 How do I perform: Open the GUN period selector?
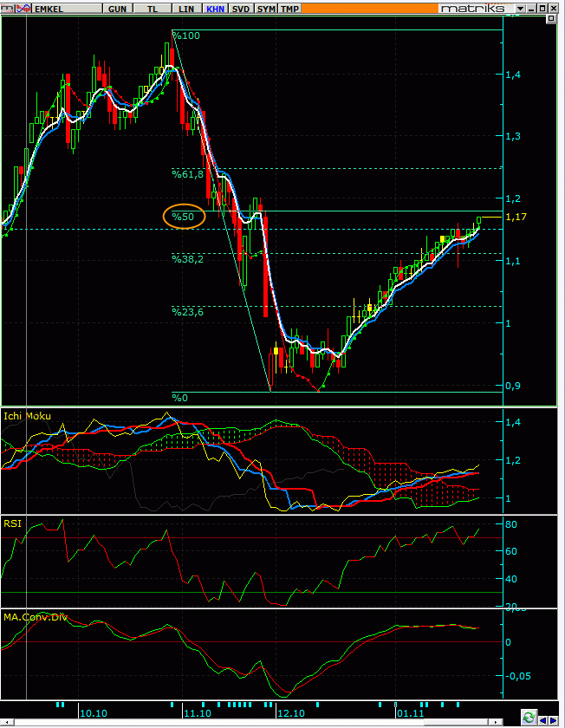pyautogui.click(x=118, y=9)
